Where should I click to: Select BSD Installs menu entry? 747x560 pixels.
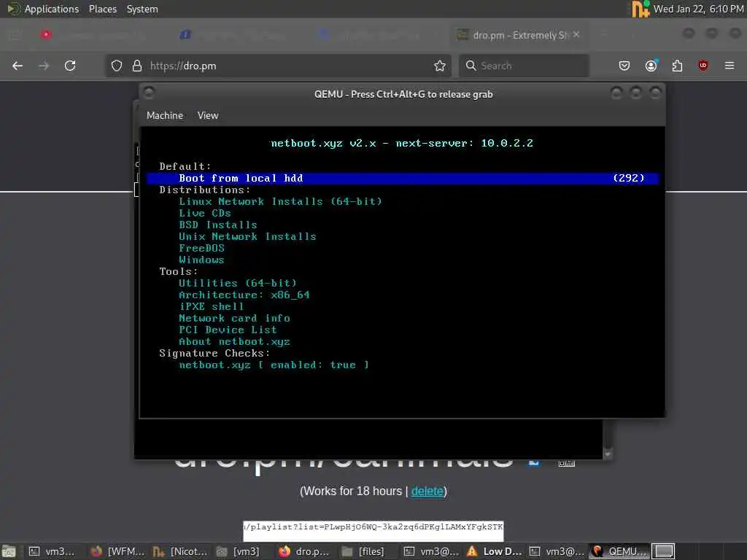[x=217, y=225]
